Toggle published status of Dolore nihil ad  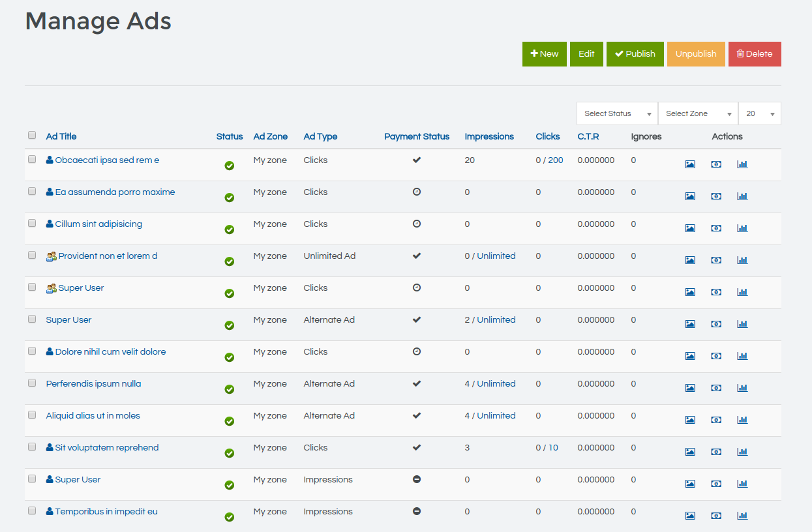[x=230, y=357]
